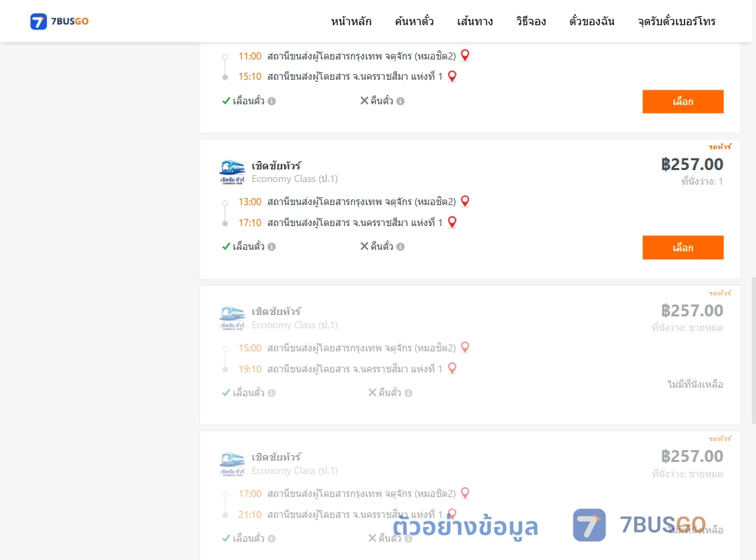Click the เชิดชัยทัวร์ bus logo of 15:00 trip
756x560 pixels.
point(232,318)
